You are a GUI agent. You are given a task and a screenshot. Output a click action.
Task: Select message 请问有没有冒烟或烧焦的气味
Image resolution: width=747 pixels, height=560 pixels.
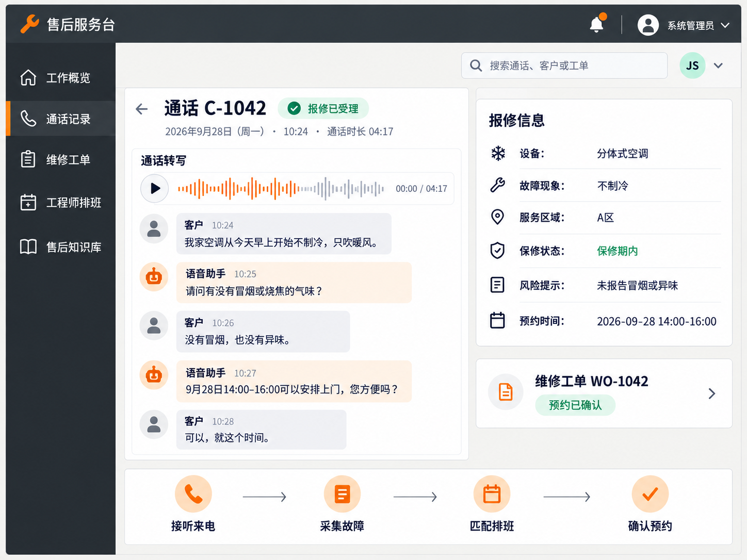coord(294,283)
